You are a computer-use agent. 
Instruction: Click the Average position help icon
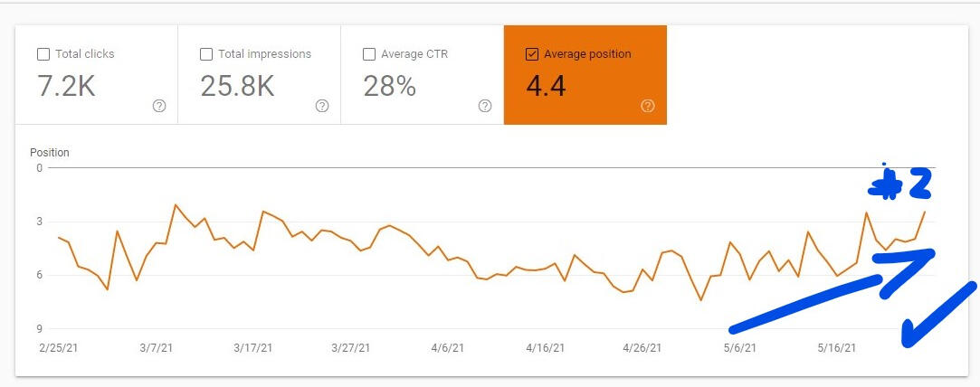coord(648,106)
